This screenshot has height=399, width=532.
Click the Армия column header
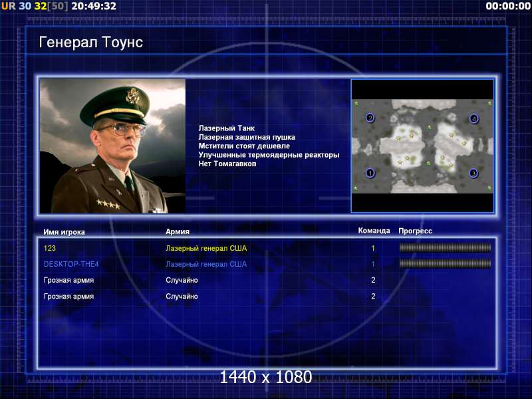point(178,231)
